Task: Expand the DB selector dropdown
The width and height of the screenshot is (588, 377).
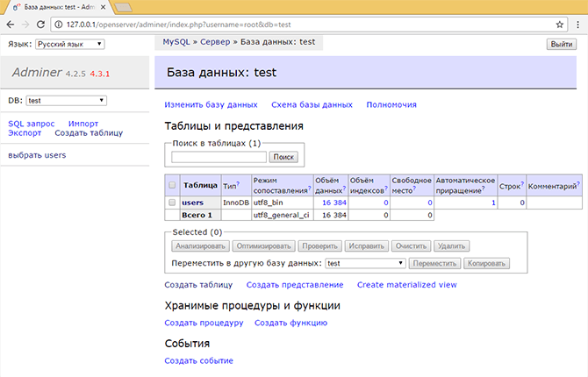Action: [x=66, y=101]
